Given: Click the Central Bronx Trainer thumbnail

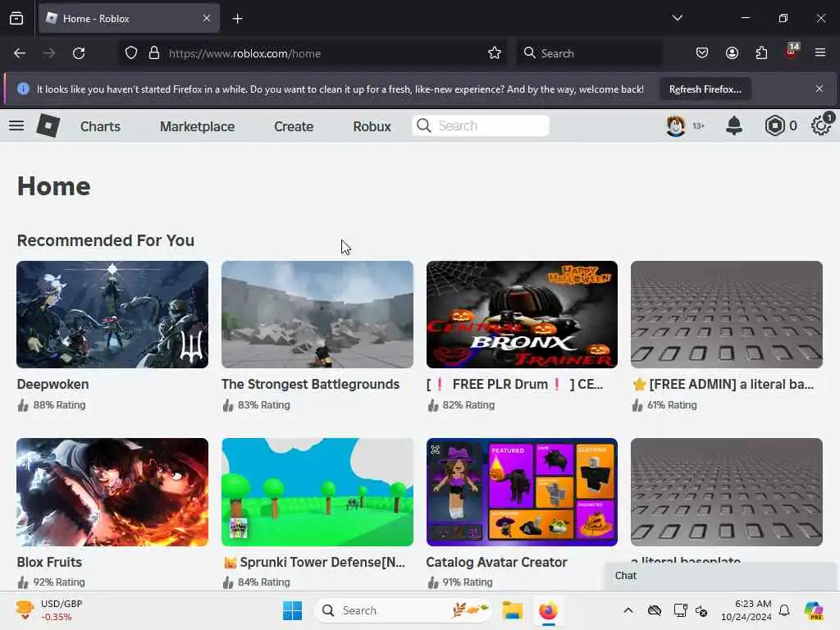Looking at the screenshot, I should (x=522, y=314).
